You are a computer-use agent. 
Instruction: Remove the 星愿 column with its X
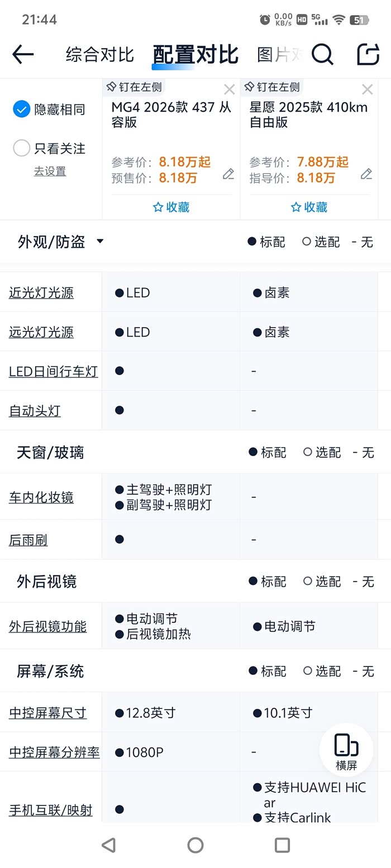[367, 89]
